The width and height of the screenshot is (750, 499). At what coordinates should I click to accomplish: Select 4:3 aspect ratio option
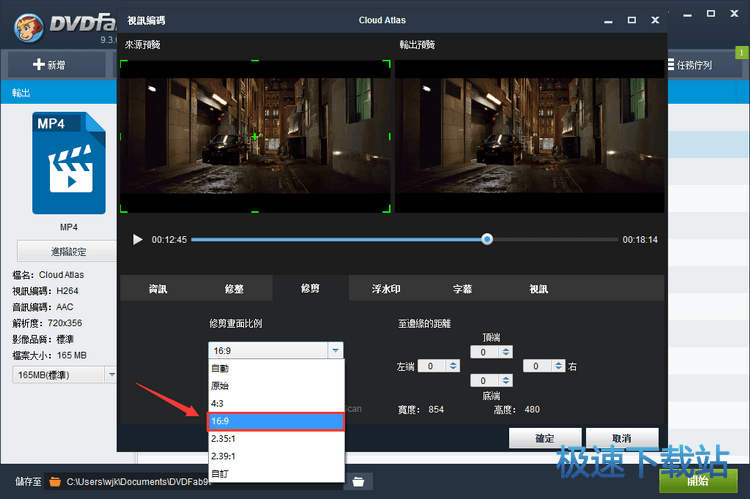(x=276, y=403)
